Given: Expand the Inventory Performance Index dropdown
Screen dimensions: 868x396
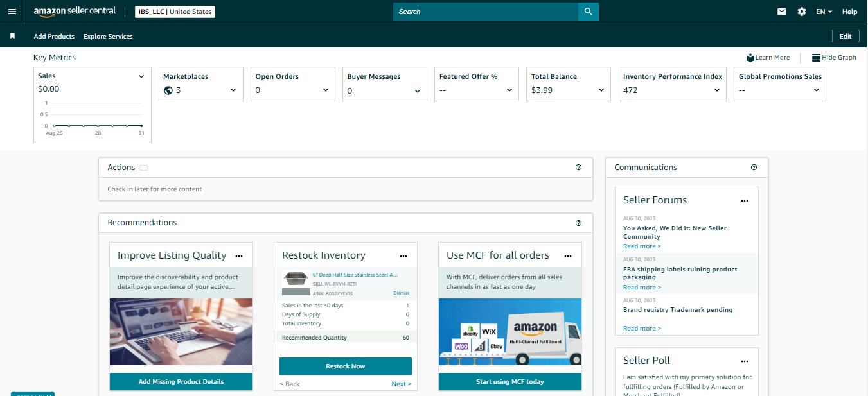Looking at the screenshot, I should tap(717, 90).
